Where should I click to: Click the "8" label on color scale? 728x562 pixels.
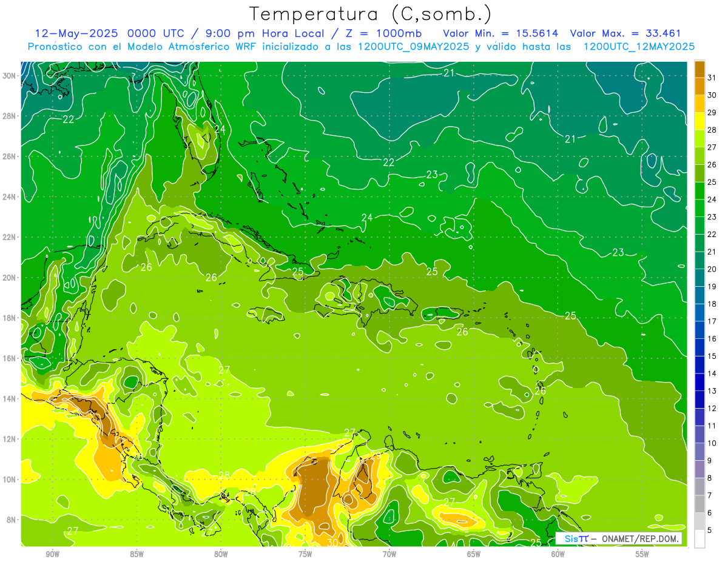click(x=710, y=478)
